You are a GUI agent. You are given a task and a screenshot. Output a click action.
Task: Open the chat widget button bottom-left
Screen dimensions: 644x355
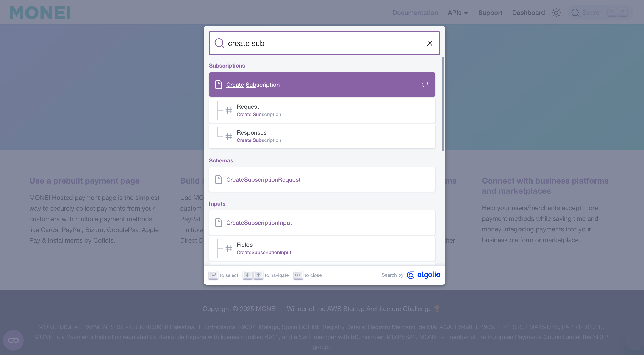13,340
